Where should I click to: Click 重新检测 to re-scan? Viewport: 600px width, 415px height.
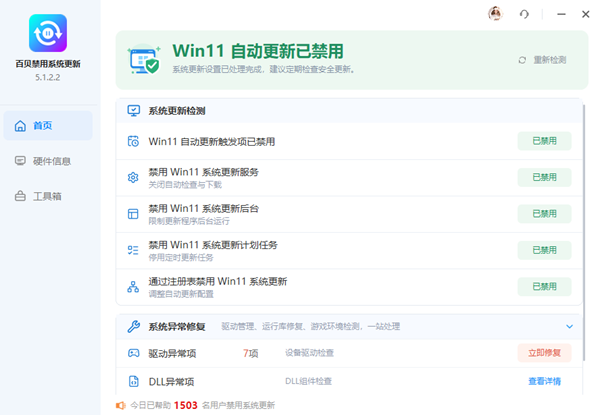550,60
